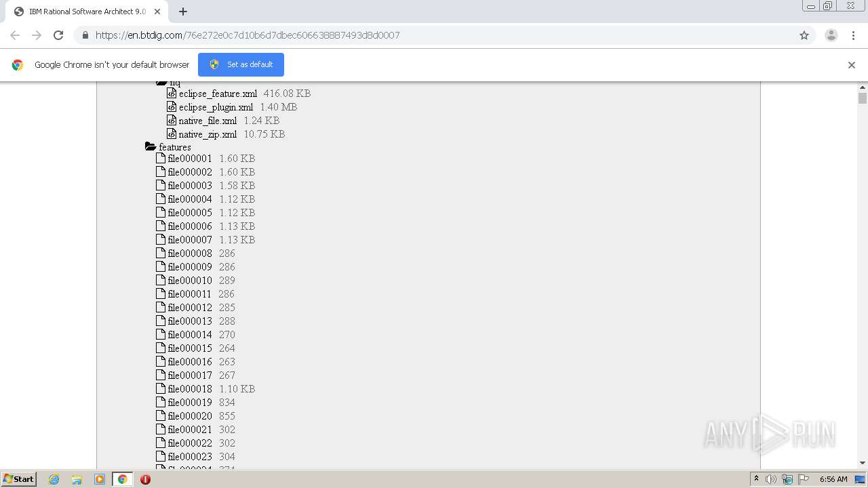Open Internet Explorer from the taskbar
The height and width of the screenshot is (488, 868).
(54, 479)
